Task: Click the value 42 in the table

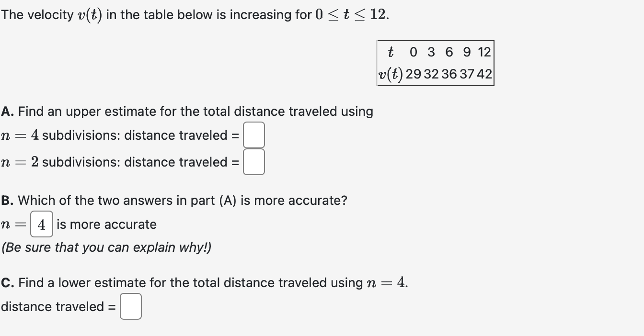Action: click(485, 74)
